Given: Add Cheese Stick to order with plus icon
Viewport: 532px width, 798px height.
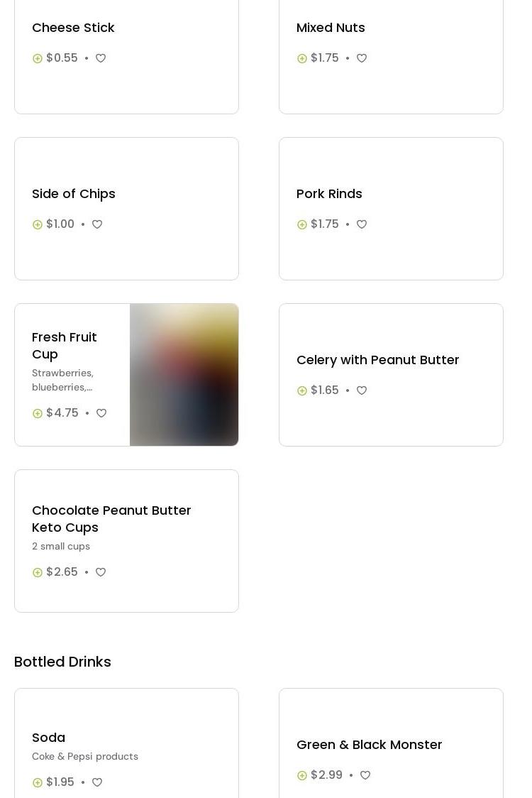Looking at the screenshot, I should coord(38,58).
